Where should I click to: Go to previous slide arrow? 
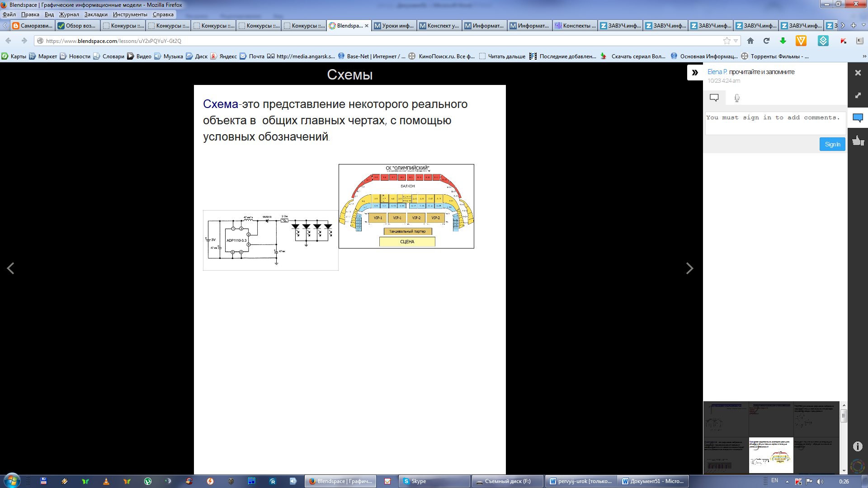click(x=10, y=268)
